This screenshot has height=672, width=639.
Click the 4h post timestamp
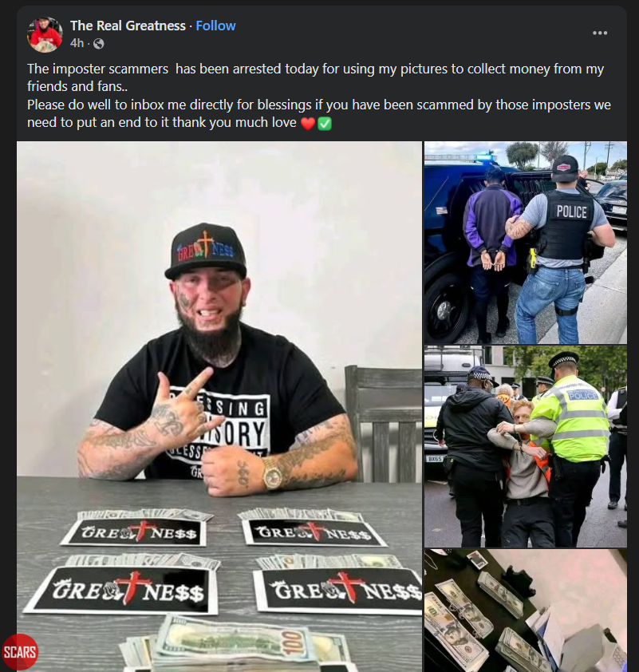point(77,43)
